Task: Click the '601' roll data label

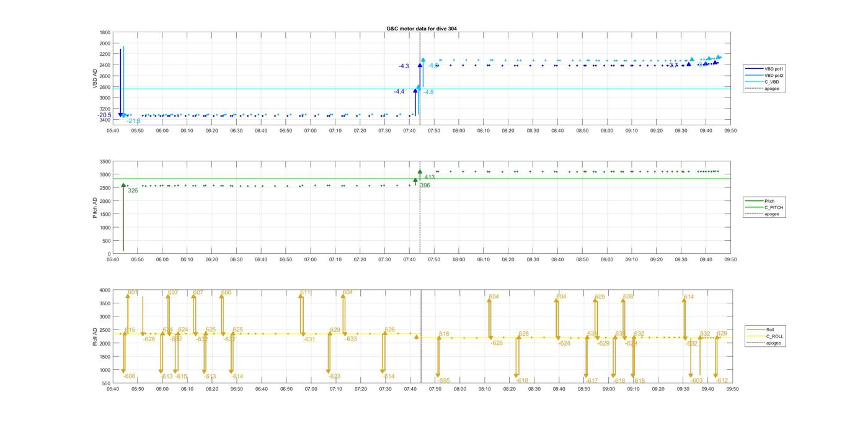Action: (x=133, y=292)
